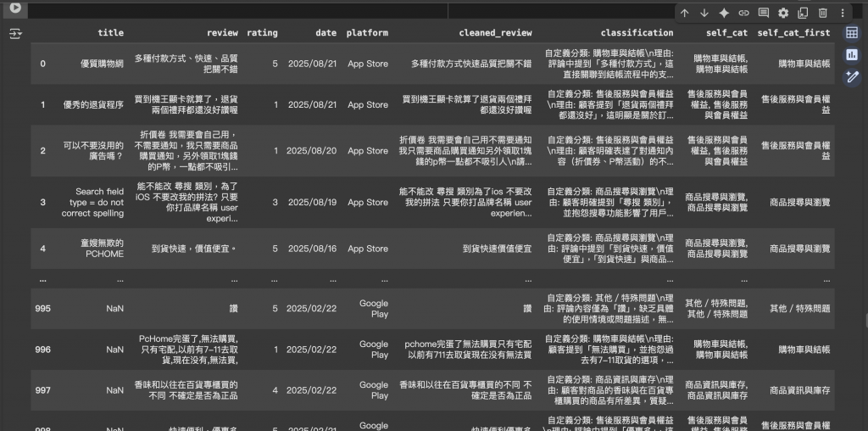This screenshot has width=868, height=431.
Task: Copy link to cell via chain icon
Action: [x=744, y=13]
